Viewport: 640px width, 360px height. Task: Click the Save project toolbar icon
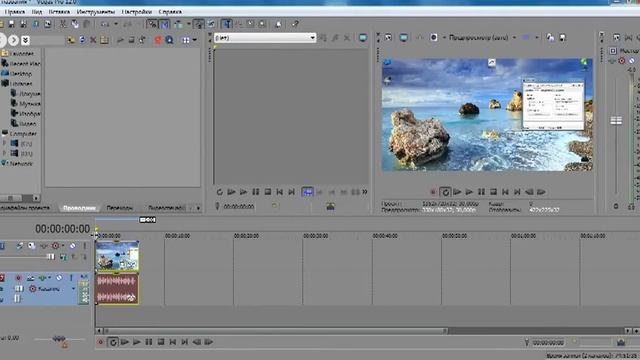pos(12,24)
